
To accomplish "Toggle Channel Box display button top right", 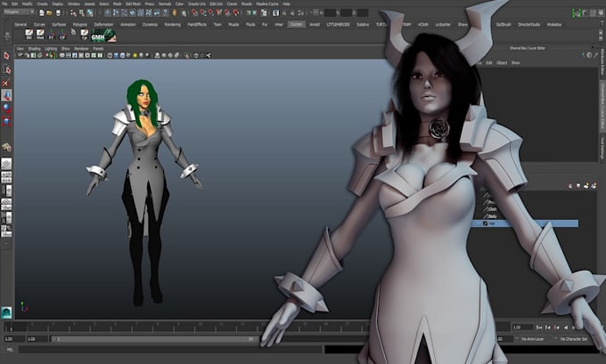I will click(602, 12).
